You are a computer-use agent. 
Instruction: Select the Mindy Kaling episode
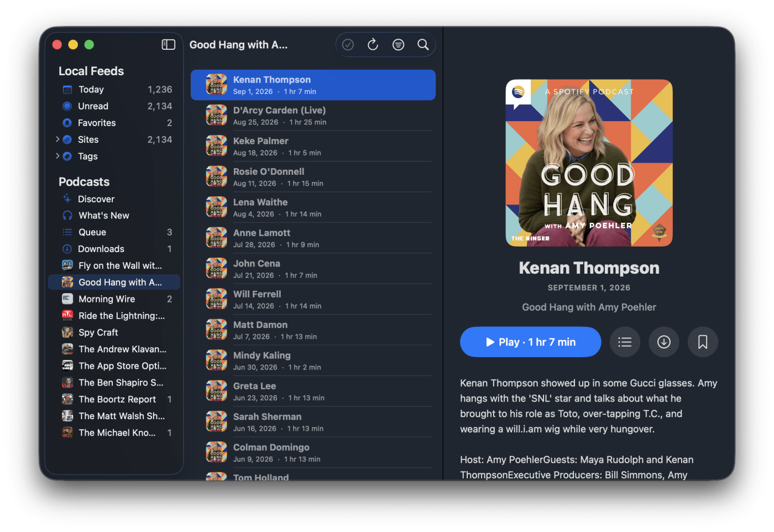[313, 361]
